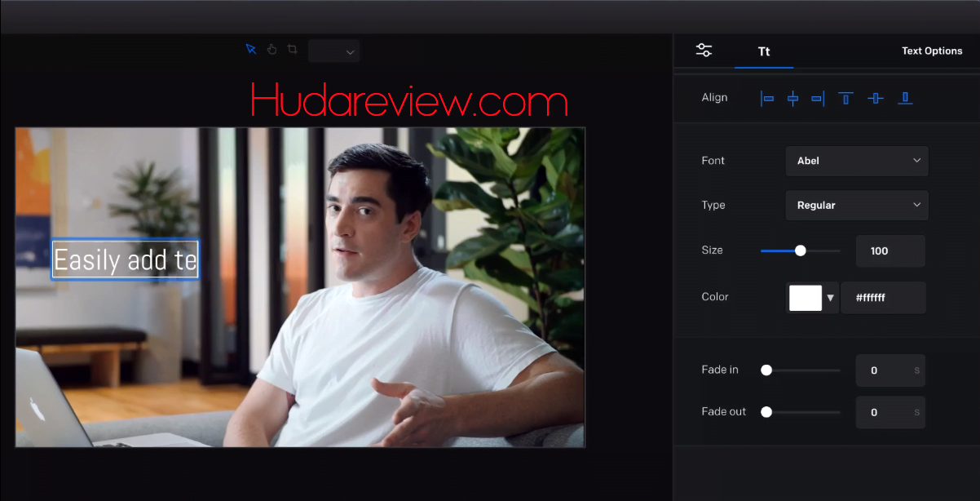Screen dimensions: 980x501
Task: Open the zoom level dropdown
Action: [334, 51]
